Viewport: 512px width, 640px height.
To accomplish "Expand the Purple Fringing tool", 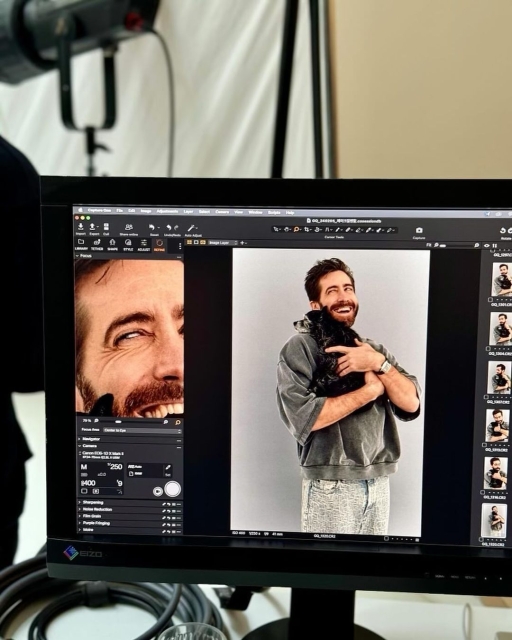I will pos(79,523).
